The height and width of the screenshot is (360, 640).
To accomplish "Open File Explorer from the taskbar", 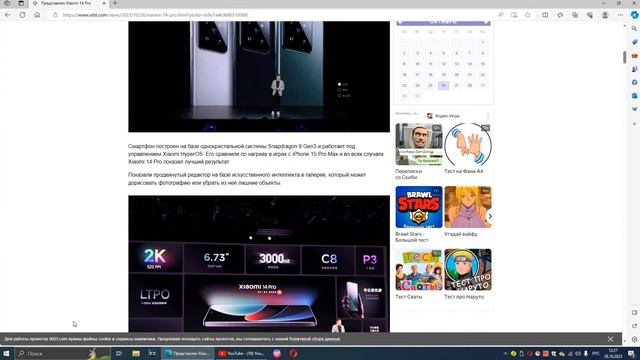I will 136,353.
